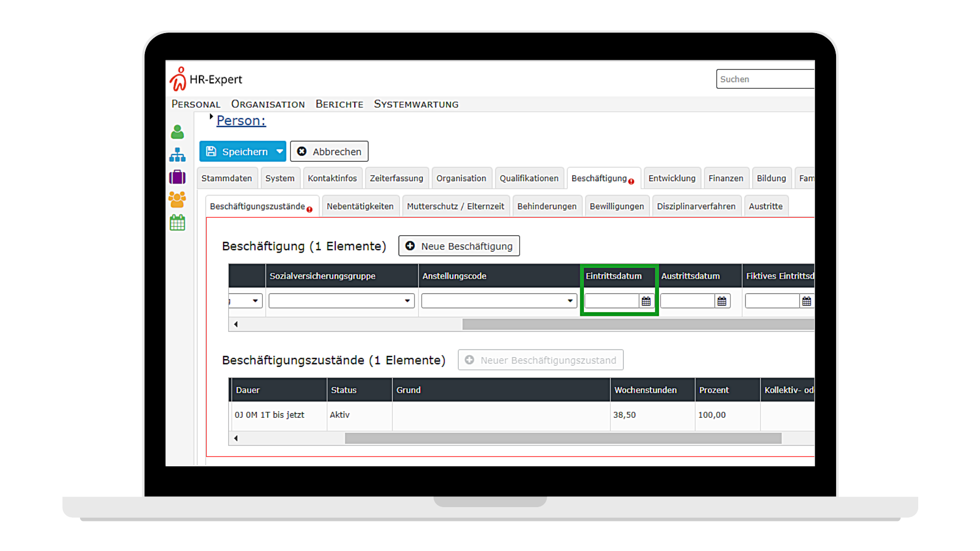This screenshot has width=980, height=551.
Task: Open the Fiktives Eintrittsdatum calendar picker icon
Action: pos(806,301)
